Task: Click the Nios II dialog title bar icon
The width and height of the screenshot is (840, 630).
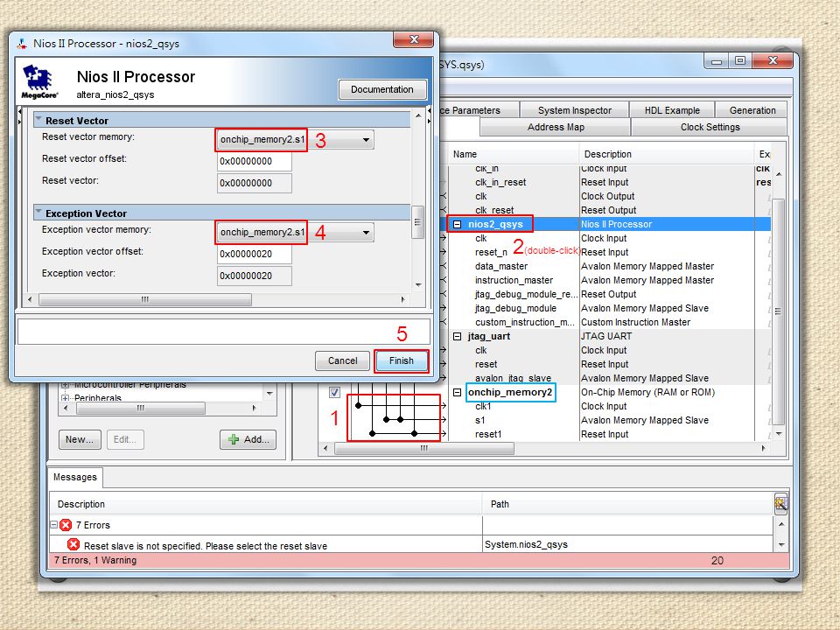Action: click(x=22, y=44)
